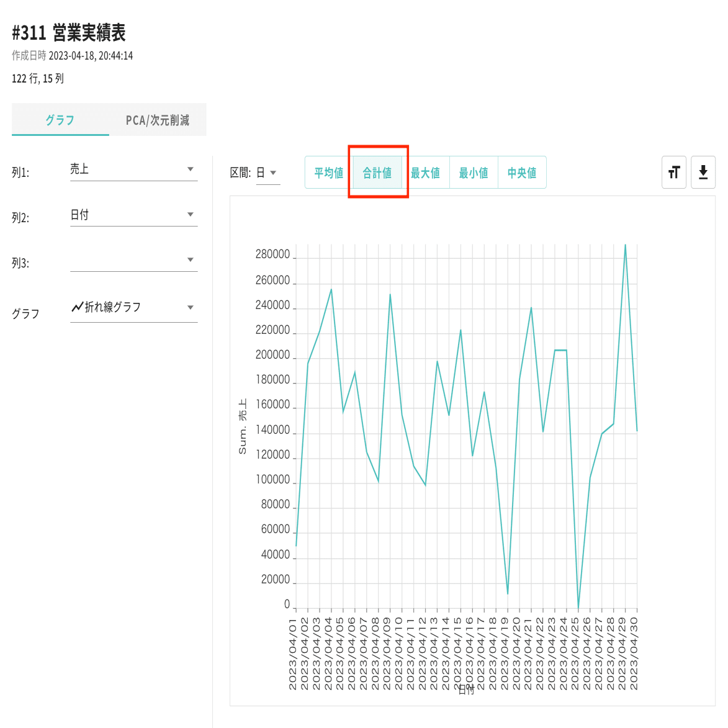Click the 122 行, 15 列 text
This screenshot has width=728, height=728.
38,78
